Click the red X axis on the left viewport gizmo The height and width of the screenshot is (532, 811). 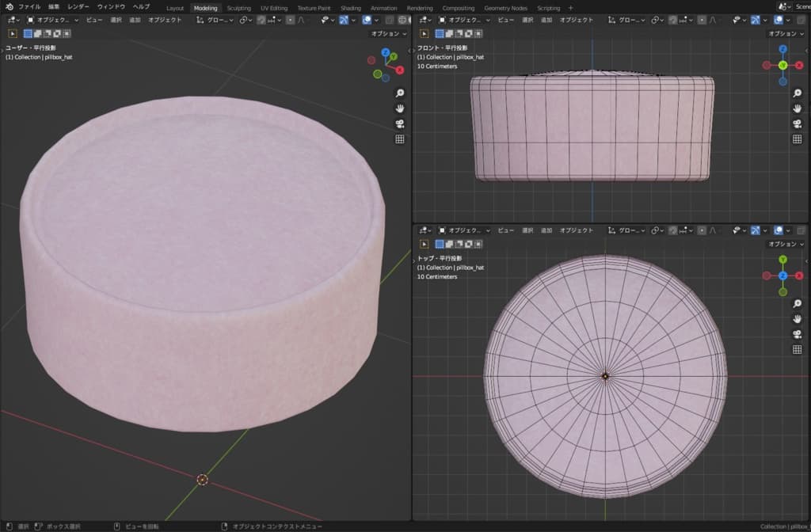399,70
